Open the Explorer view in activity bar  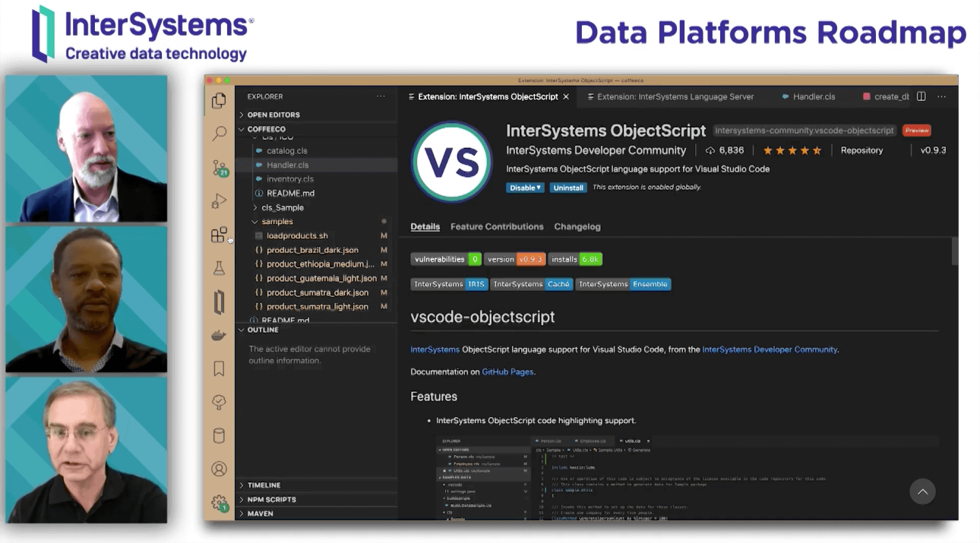point(220,100)
